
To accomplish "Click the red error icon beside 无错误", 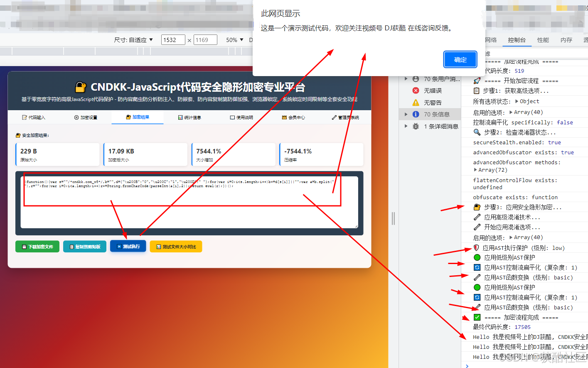I will pyautogui.click(x=416, y=90).
